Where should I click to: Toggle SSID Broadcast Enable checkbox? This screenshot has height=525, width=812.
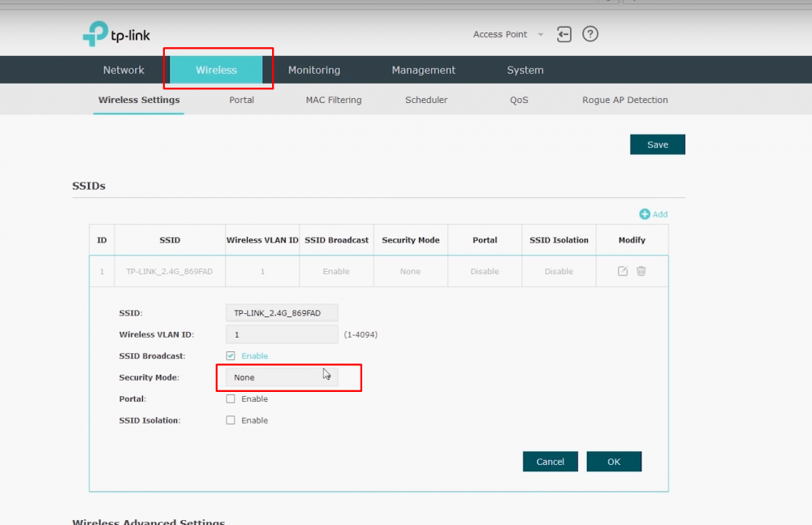coord(231,355)
